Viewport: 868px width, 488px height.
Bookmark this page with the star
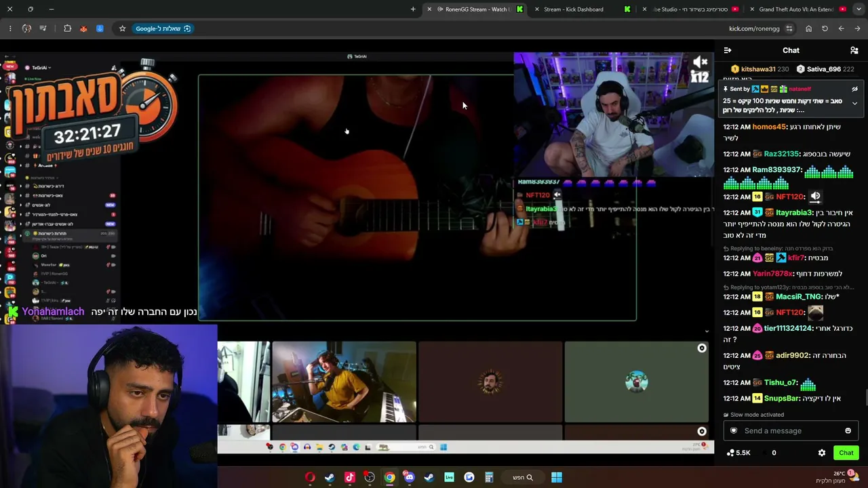point(122,28)
